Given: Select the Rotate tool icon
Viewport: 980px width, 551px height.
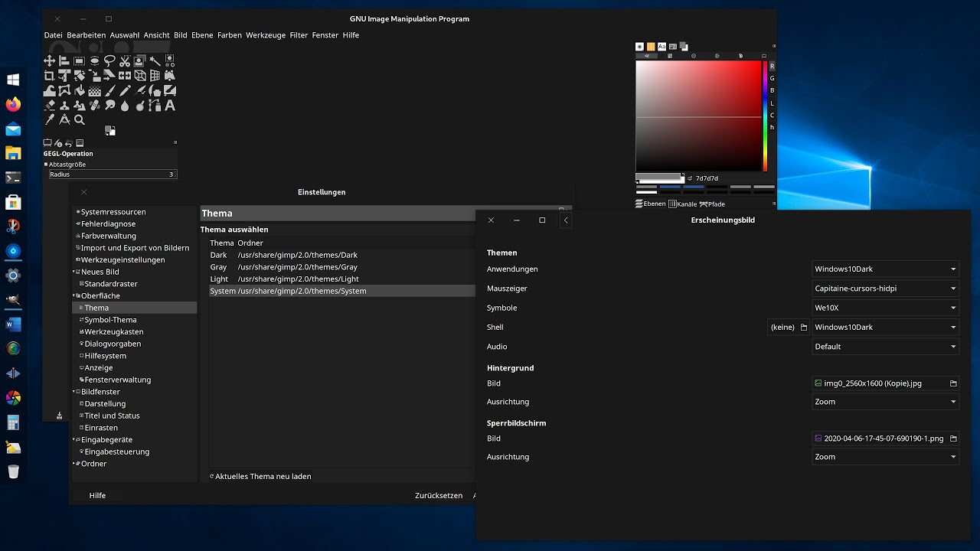Looking at the screenshot, I should 80,75.
